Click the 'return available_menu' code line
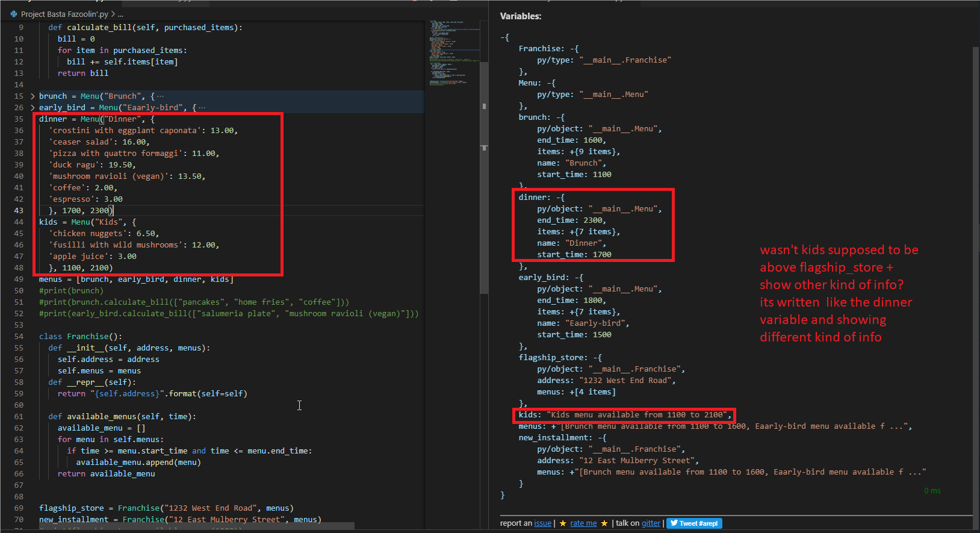The height and width of the screenshot is (533, 980). [x=106, y=474]
